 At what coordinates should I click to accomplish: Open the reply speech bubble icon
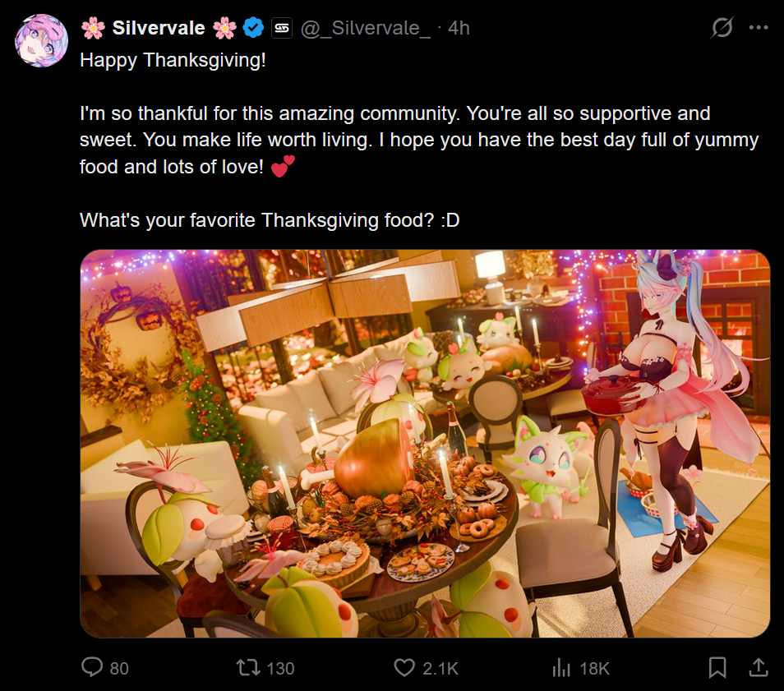(92, 667)
